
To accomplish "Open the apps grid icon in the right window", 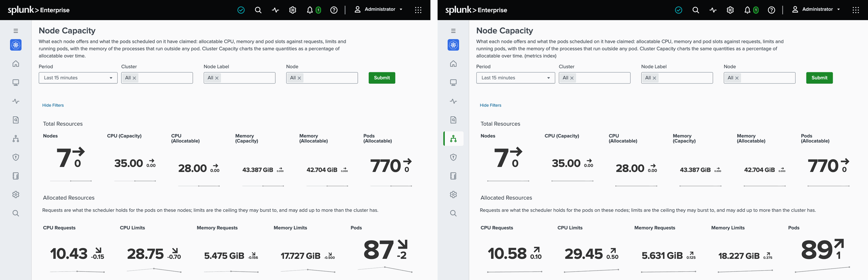I will [x=856, y=10].
